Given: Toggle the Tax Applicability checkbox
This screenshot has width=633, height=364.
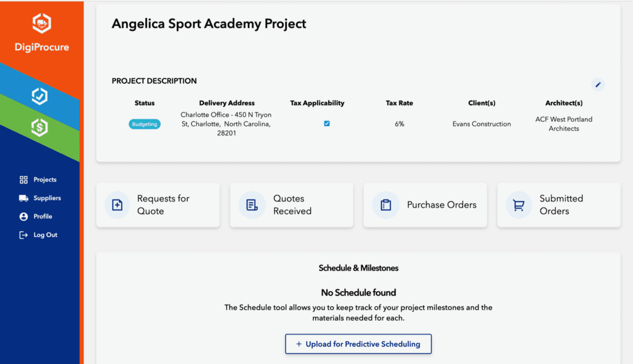Looking at the screenshot, I should [x=327, y=124].
